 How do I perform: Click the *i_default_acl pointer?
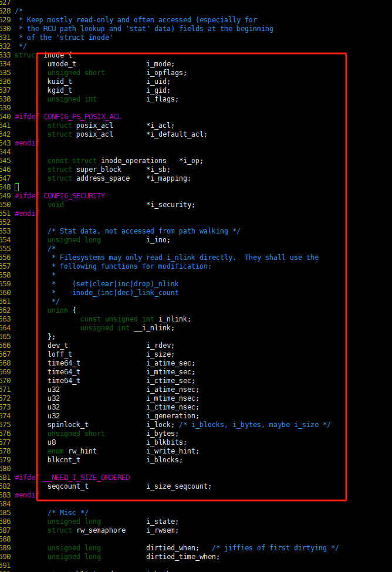click(175, 134)
